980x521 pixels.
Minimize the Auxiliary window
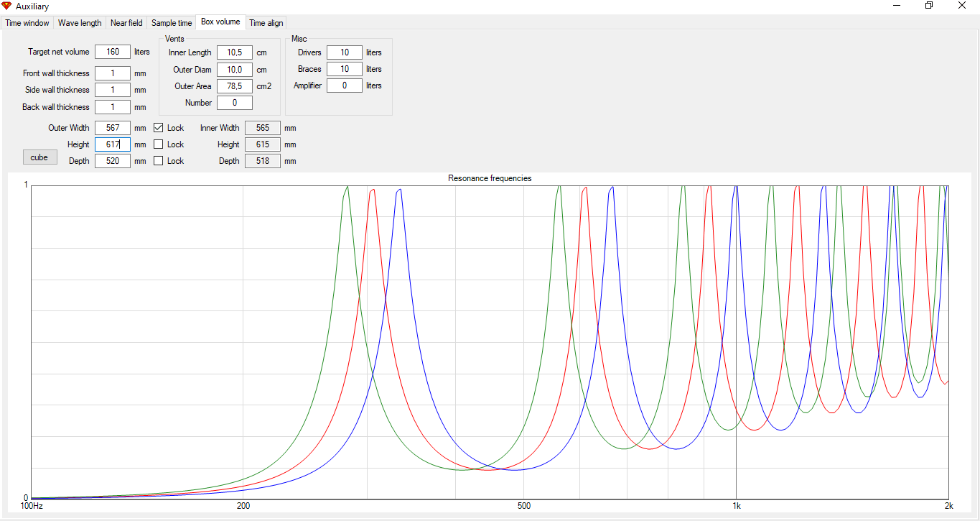point(897,6)
